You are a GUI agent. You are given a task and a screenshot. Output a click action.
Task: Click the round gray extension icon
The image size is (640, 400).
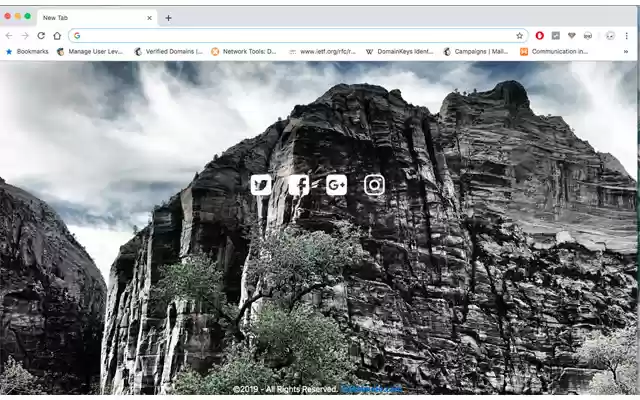588,36
